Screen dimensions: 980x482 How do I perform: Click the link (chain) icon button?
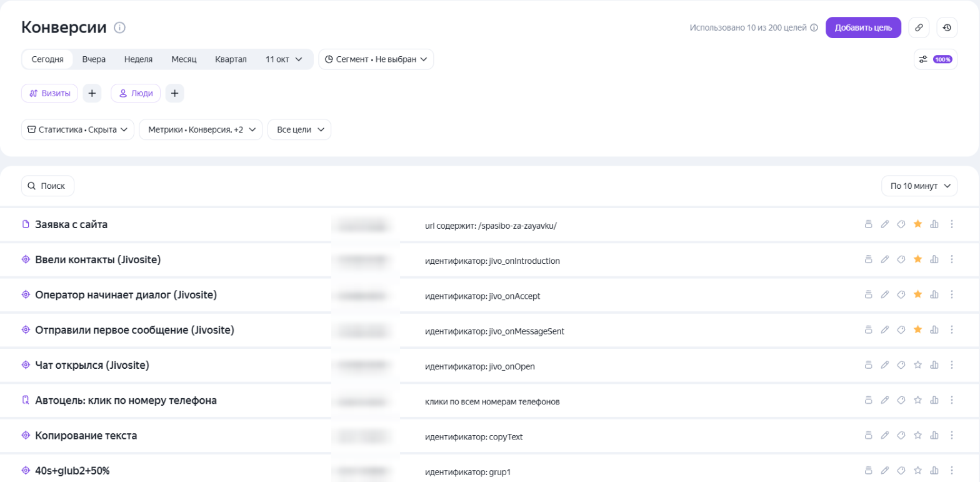point(919,28)
